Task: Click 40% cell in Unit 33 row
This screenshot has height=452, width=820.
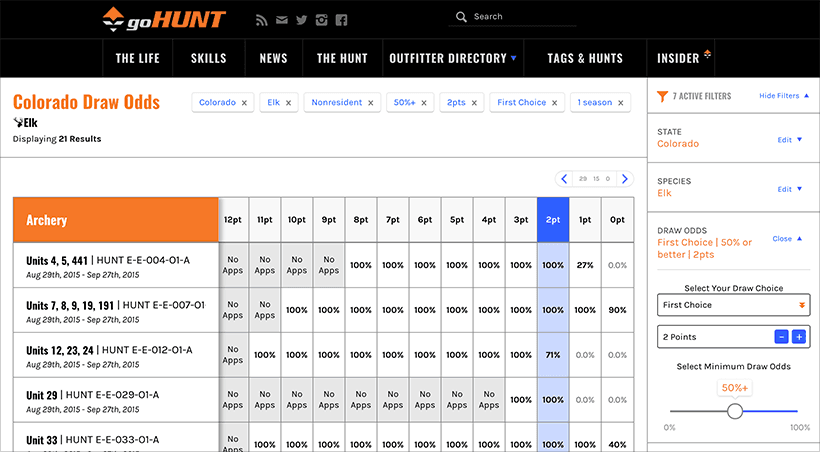Action: coord(618,438)
